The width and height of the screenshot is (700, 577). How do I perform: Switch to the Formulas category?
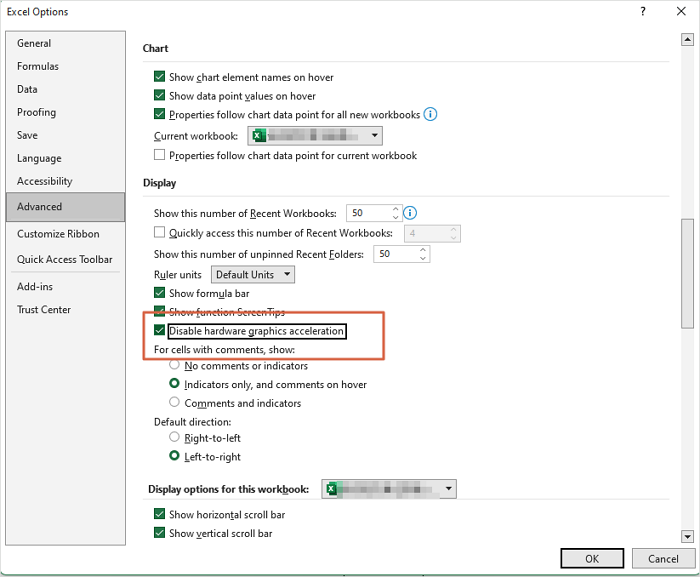click(38, 66)
